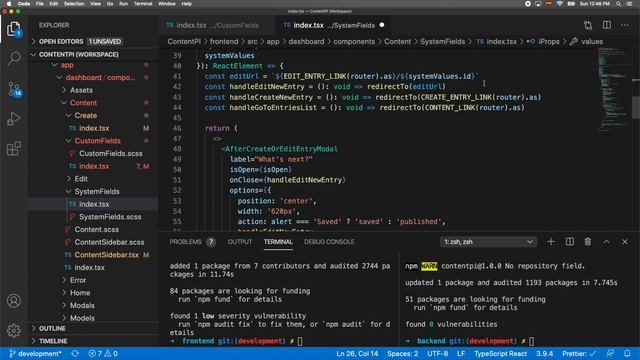Image resolution: width=640 pixels, height=360 pixels.
Task: Open editor More Actions ellipsis
Action: [x=625, y=25]
